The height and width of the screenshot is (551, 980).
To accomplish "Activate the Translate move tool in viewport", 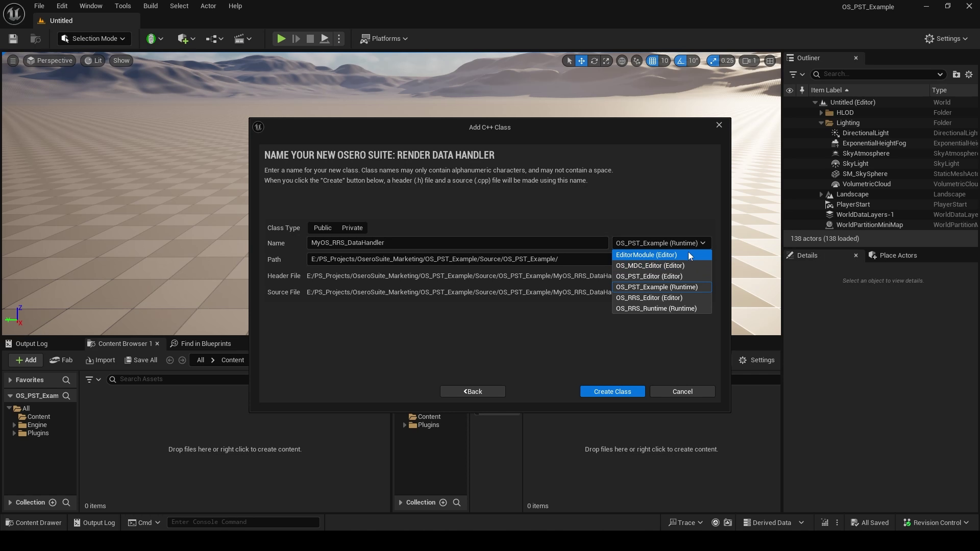I will pyautogui.click(x=581, y=61).
